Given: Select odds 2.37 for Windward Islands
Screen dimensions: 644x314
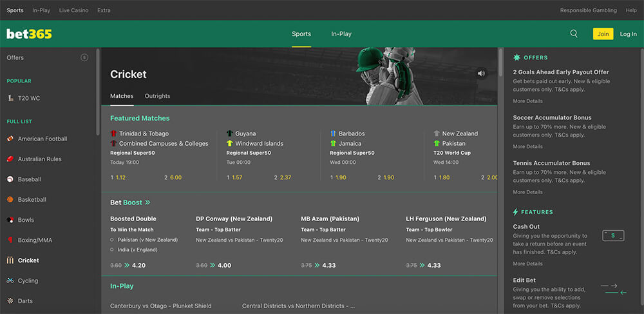Looking at the screenshot, I should (285, 177).
